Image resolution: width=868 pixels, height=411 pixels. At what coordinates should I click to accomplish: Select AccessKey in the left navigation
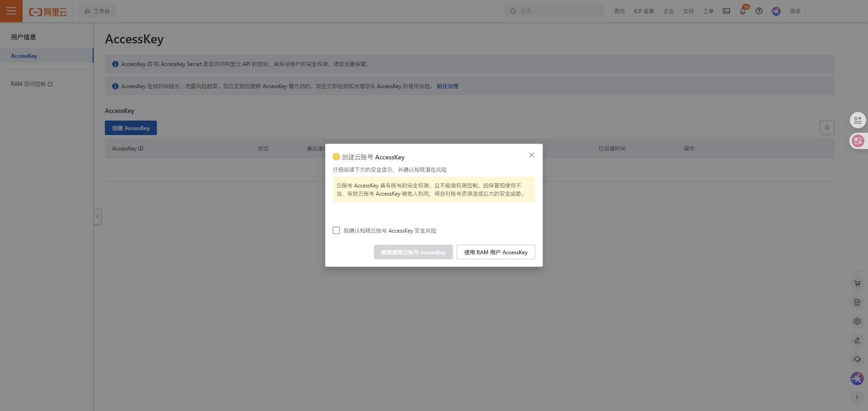click(24, 56)
